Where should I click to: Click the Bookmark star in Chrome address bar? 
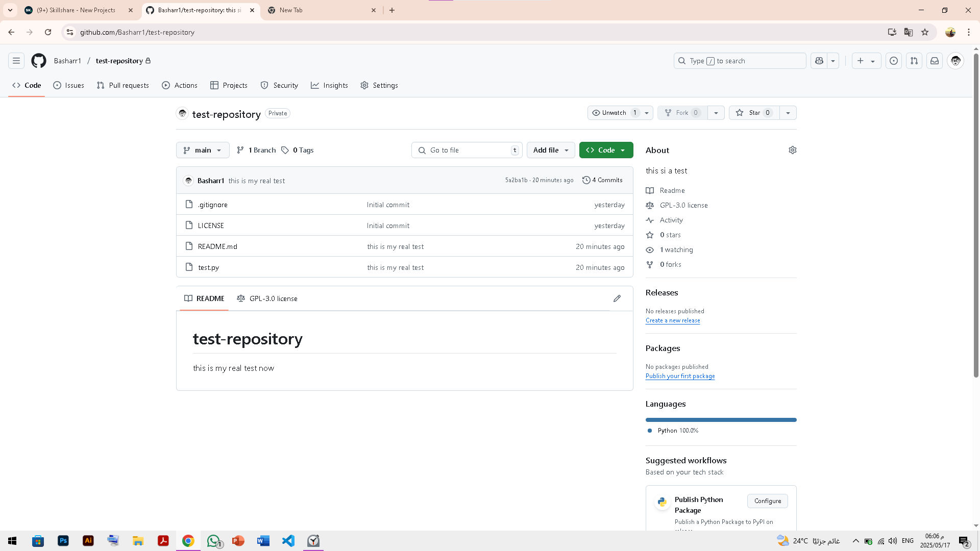pos(925,32)
